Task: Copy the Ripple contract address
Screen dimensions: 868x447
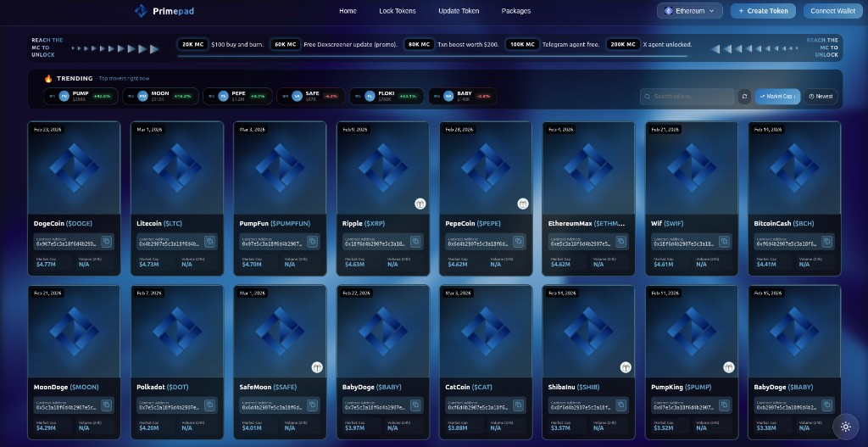Action: 415,242
